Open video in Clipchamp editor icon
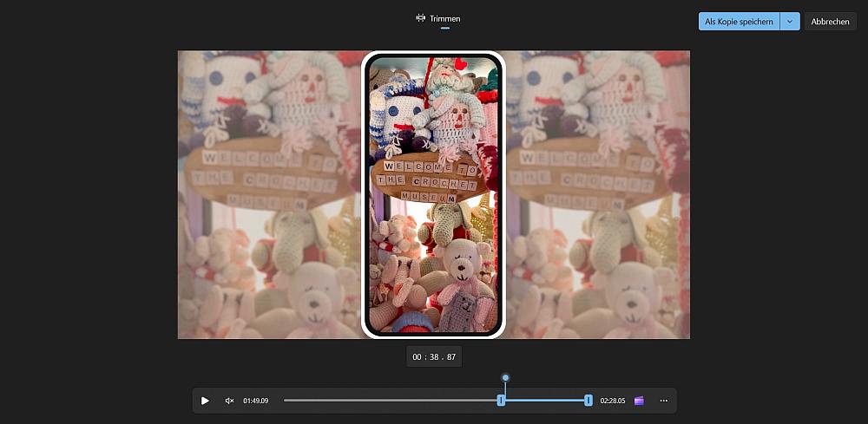The height and width of the screenshot is (424, 868). tap(640, 401)
